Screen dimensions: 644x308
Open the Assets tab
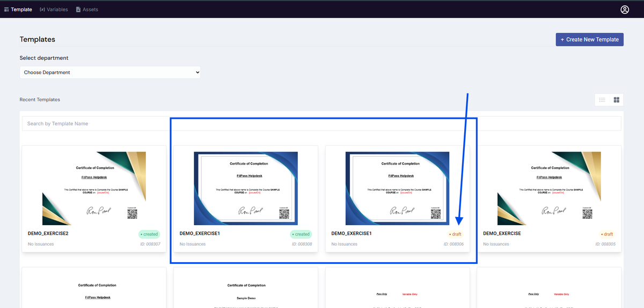point(87,10)
